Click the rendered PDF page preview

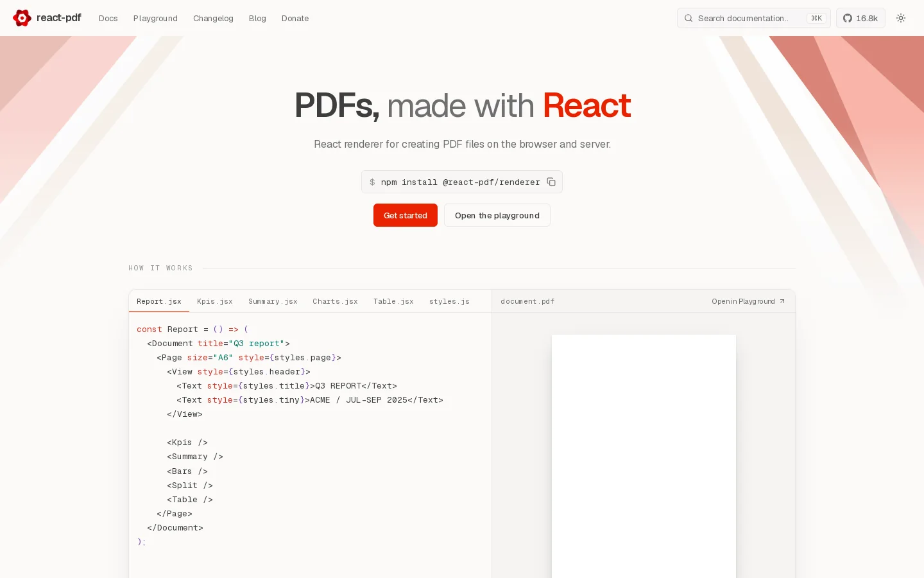pyautogui.click(x=644, y=456)
